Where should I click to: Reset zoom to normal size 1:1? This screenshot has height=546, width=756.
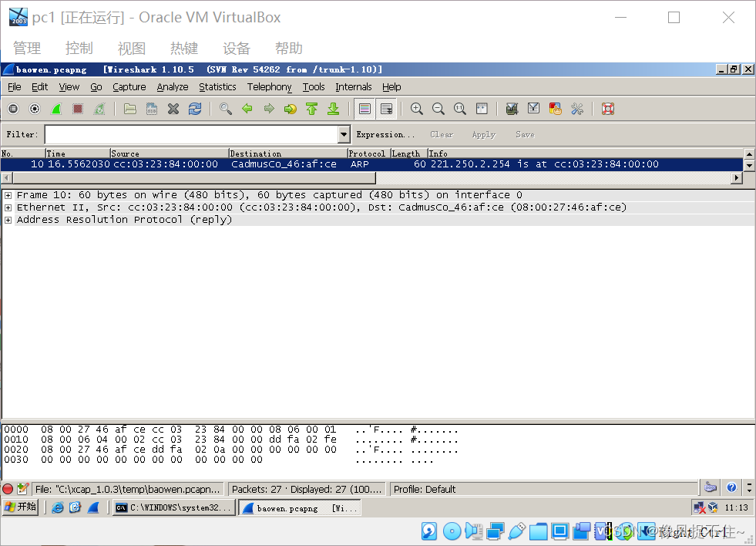click(x=460, y=109)
